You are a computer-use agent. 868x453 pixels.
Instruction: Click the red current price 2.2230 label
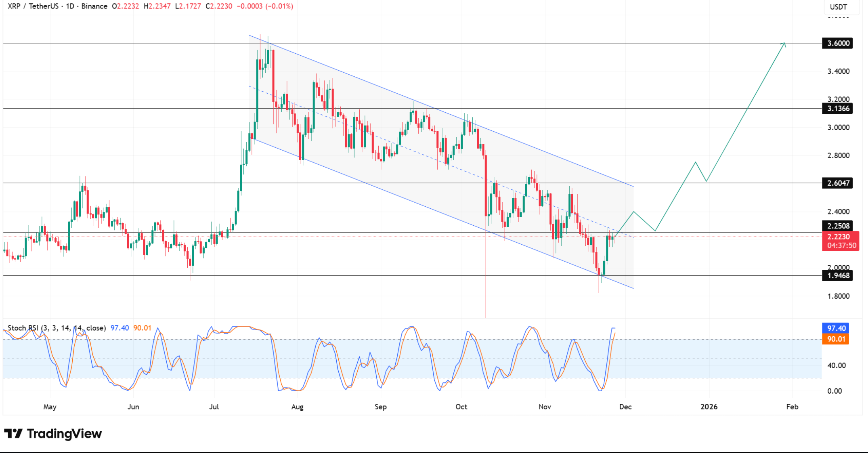click(840, 237)
